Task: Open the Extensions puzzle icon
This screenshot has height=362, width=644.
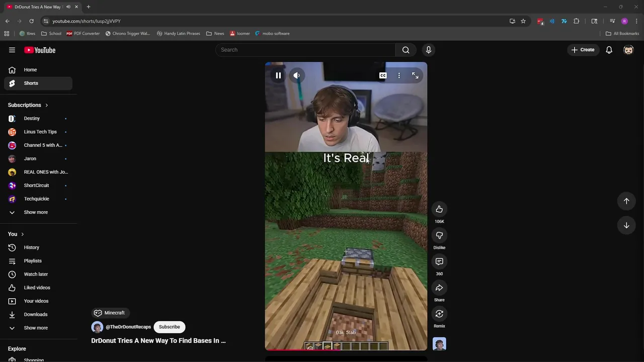Action: point(577,21)
